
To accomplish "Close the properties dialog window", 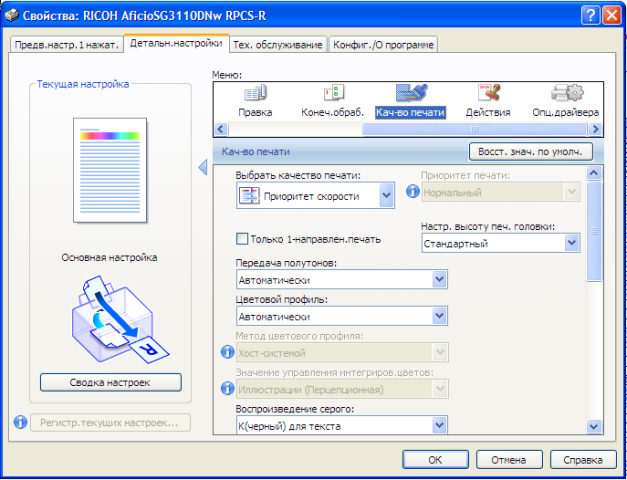I will pyautogui.click(x=612, y=16).
